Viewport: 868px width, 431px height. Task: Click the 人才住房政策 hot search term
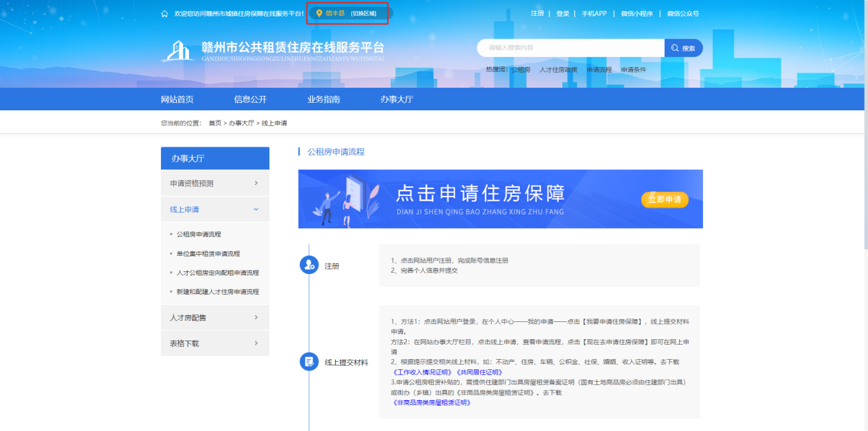pos(558,70)
